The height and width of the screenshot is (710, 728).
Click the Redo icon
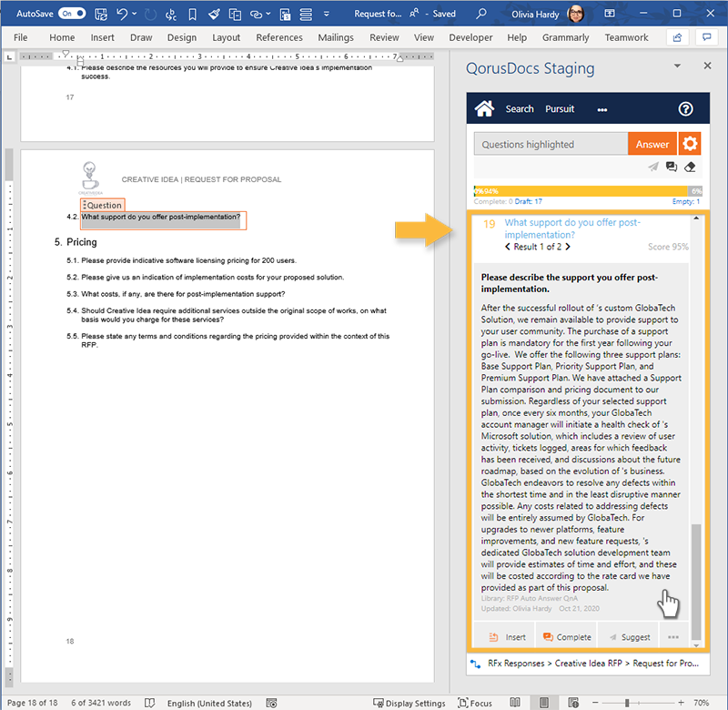(x=150, y=14)
